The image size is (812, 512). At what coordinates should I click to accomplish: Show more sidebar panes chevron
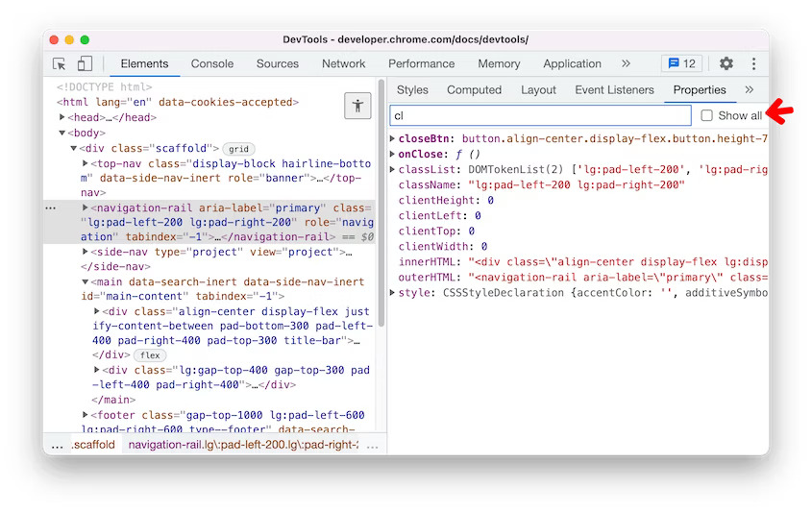pos(749,89)
